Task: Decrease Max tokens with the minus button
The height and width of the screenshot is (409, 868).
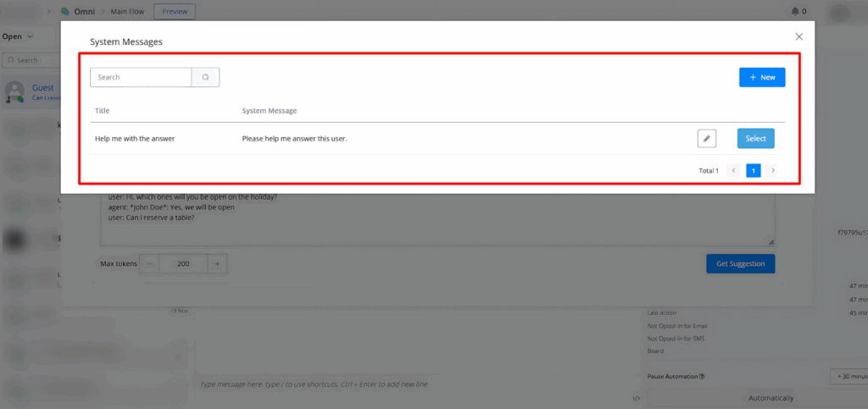Action: [x=150, y=264]
